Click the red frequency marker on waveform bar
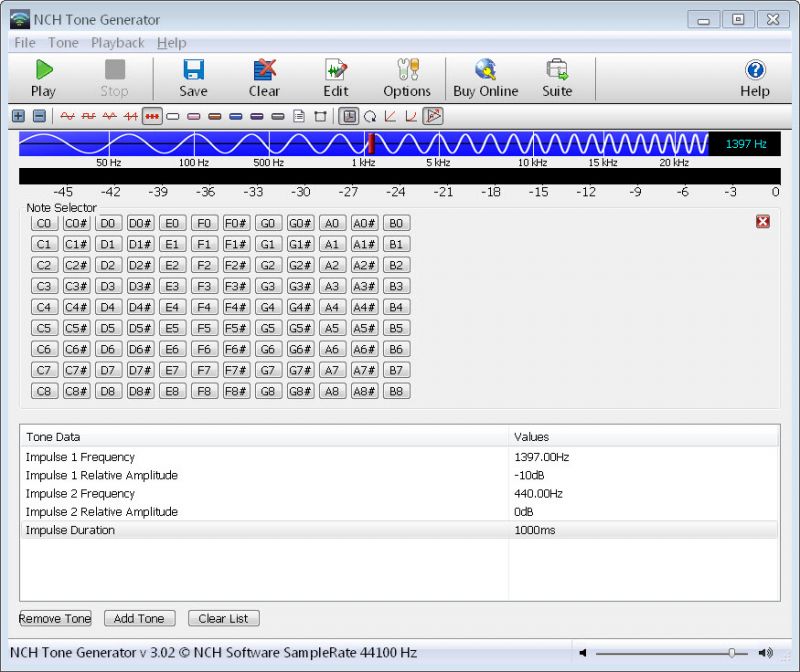800x672 pixels. click(x=371, y=143)
